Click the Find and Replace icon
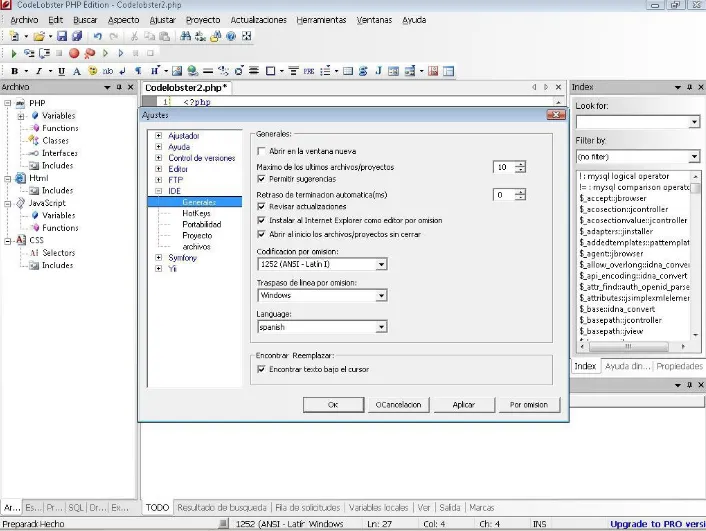 (200, 36)
